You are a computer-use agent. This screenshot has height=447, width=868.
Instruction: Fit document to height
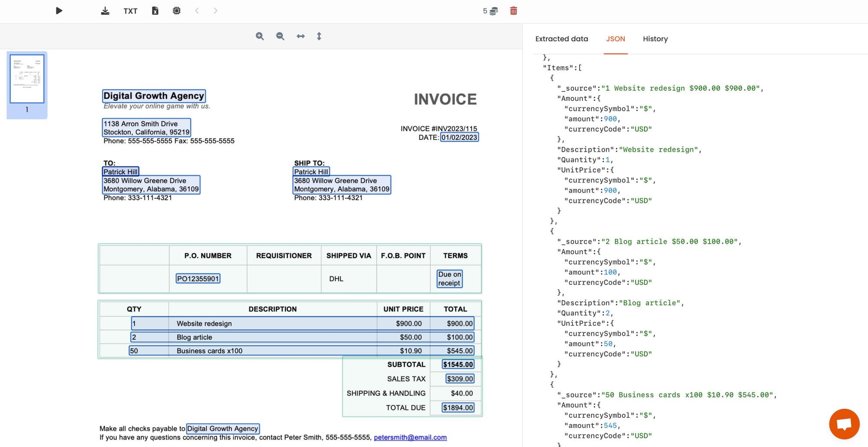(319, 36)
